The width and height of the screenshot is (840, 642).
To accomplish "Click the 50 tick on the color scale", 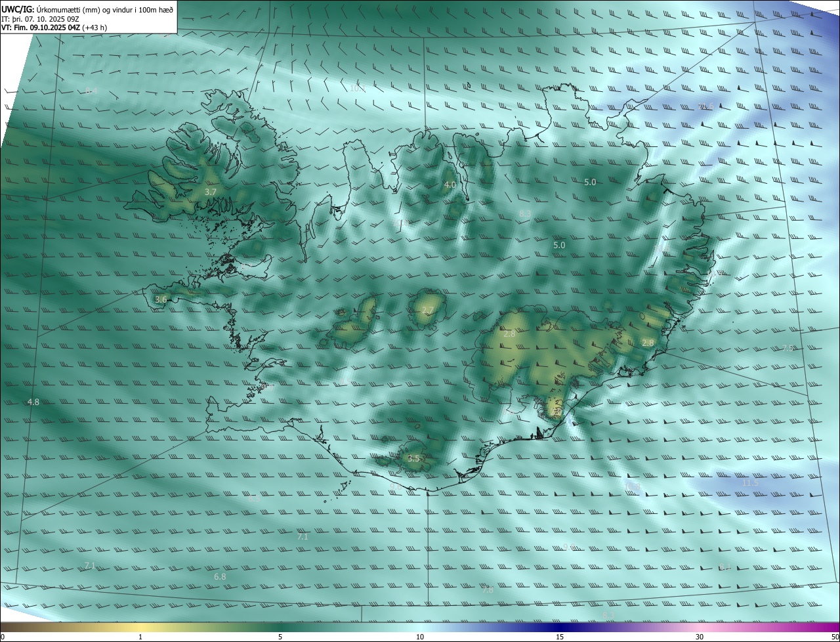I will 835,637.
